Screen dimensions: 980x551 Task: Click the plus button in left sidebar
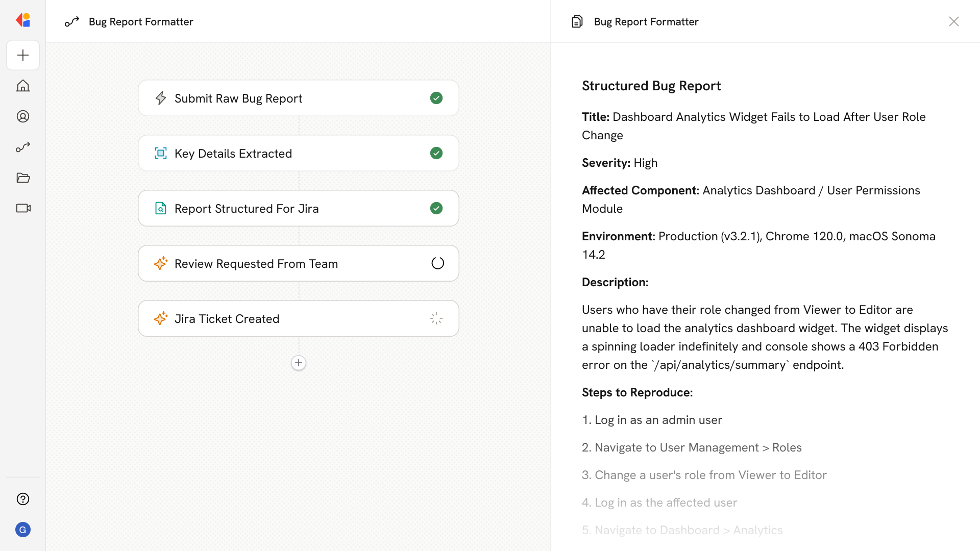23,55
